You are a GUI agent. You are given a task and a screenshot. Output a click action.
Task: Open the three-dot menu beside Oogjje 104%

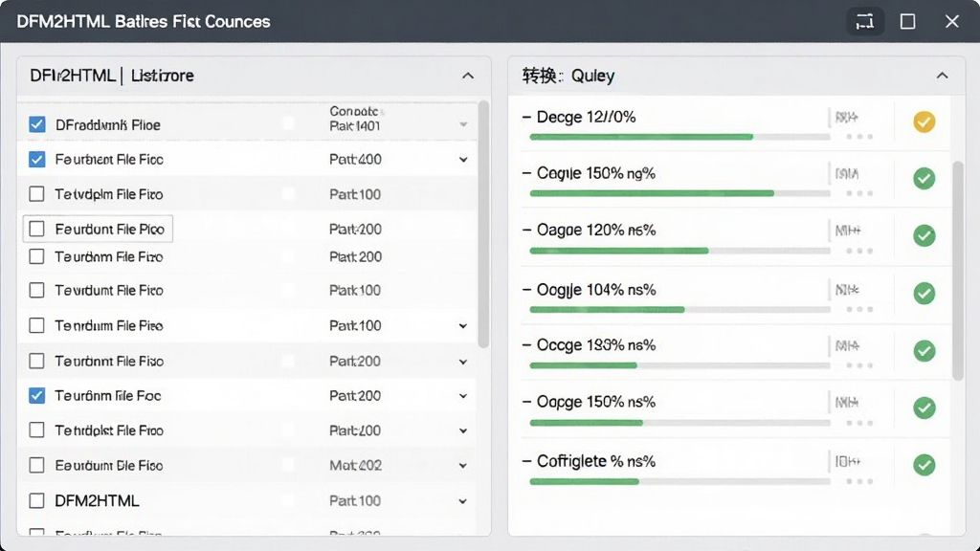click(859, 309)
